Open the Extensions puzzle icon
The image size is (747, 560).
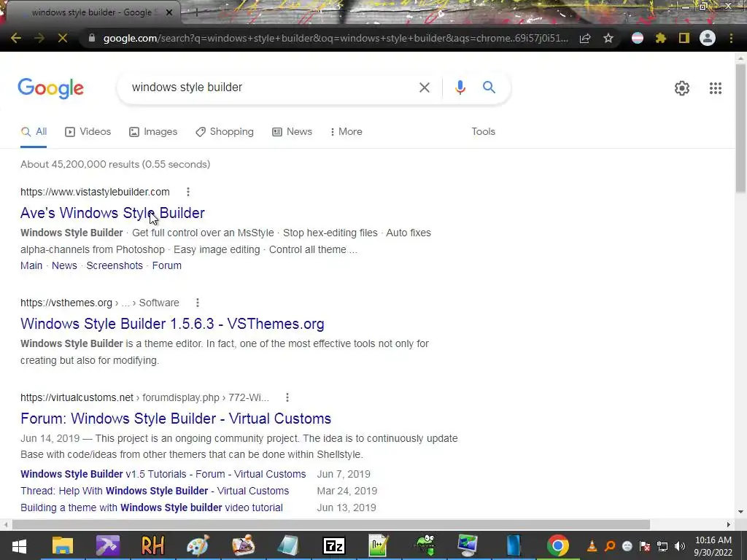click(661, 38)
